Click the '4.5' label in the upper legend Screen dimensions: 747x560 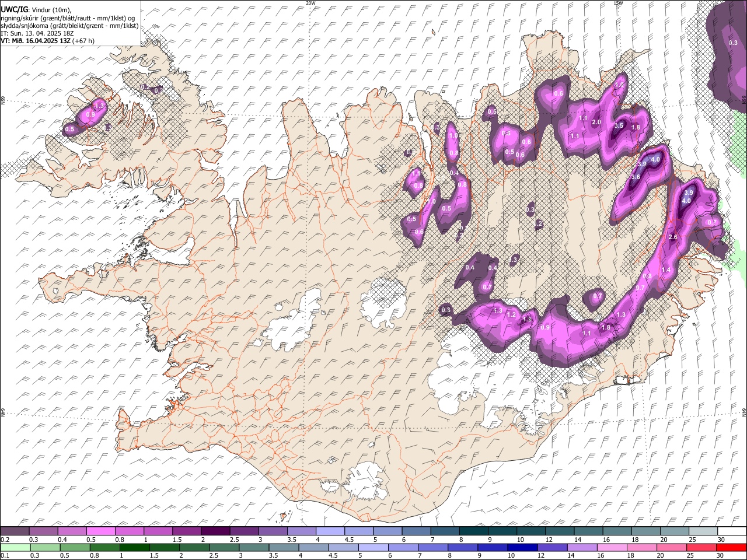[x=349, y=540]
